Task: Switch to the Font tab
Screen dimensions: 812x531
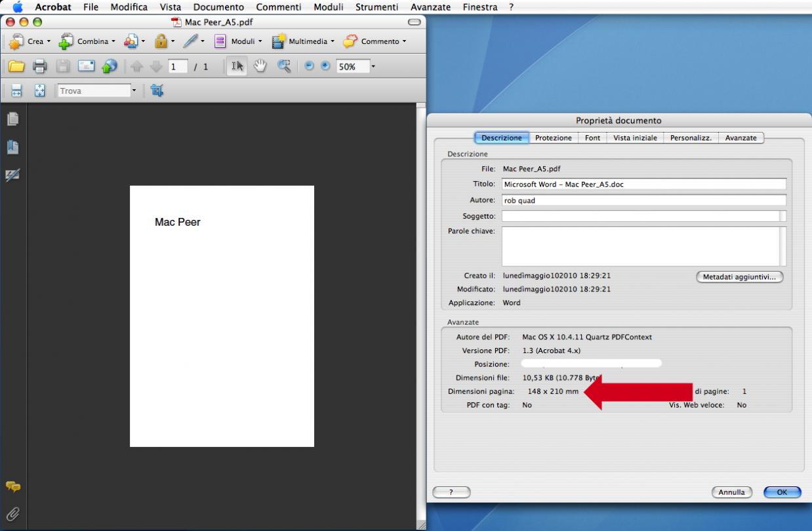Action: (x=592, y=138)
